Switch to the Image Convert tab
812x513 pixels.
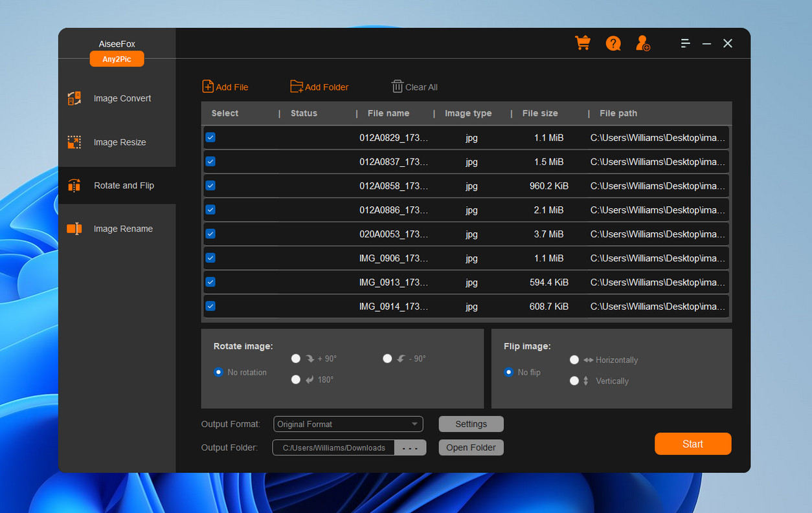(117, 98)
